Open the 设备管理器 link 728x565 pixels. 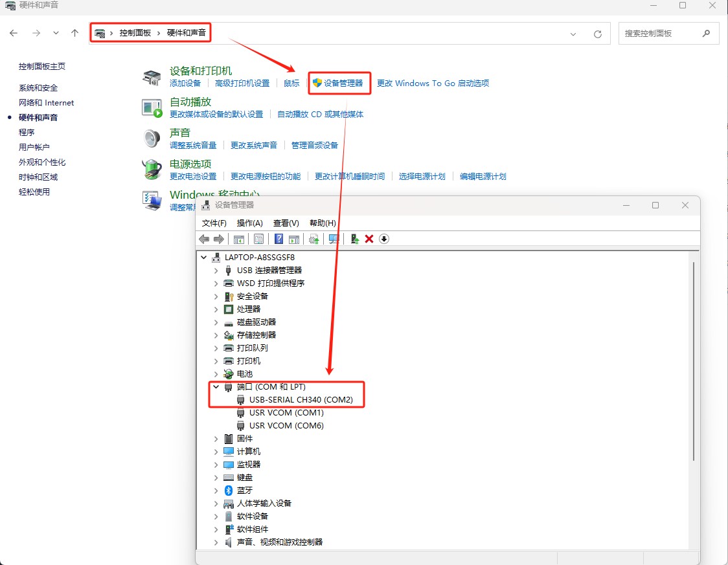pos(343,83)
